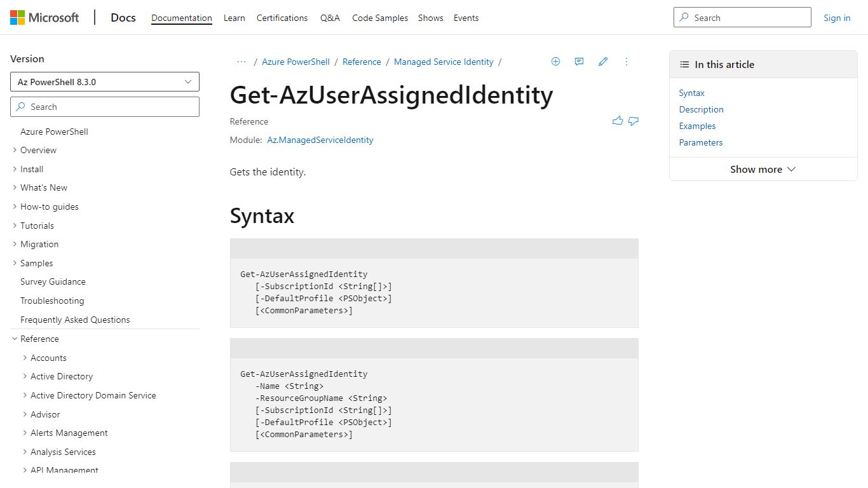Expand the What's New tree node
Screen dimensions: 868x488
coord(15,187)
